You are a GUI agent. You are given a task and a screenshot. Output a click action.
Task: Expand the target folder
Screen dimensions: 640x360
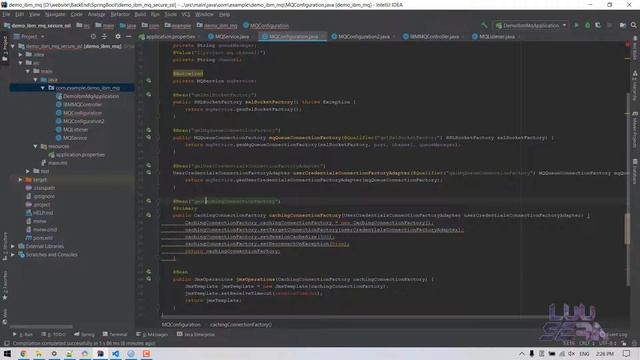click(20, 179)
